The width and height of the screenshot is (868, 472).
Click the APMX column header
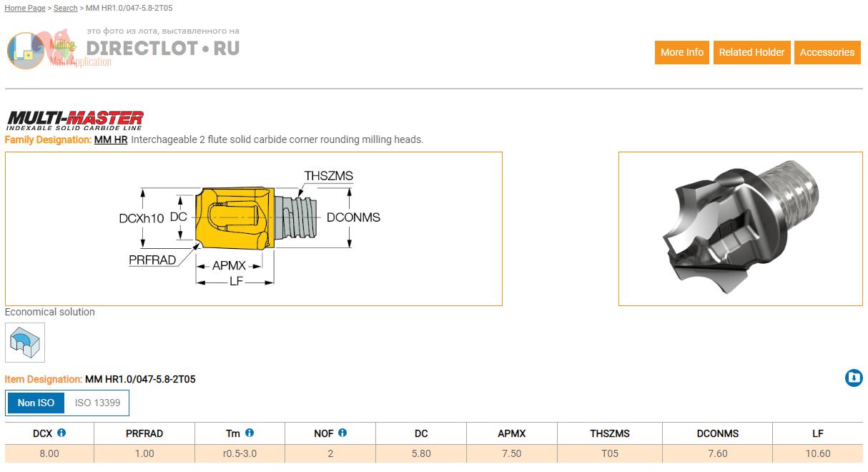512,433
